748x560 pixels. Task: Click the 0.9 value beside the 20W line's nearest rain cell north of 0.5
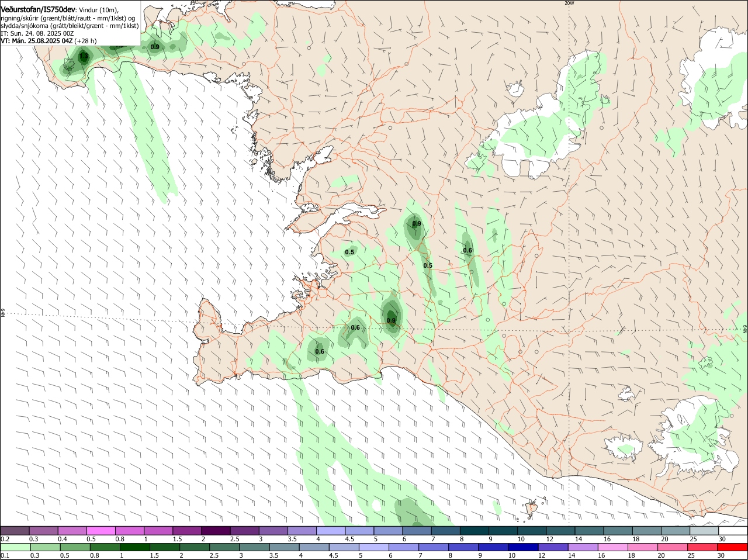point(417,223)
